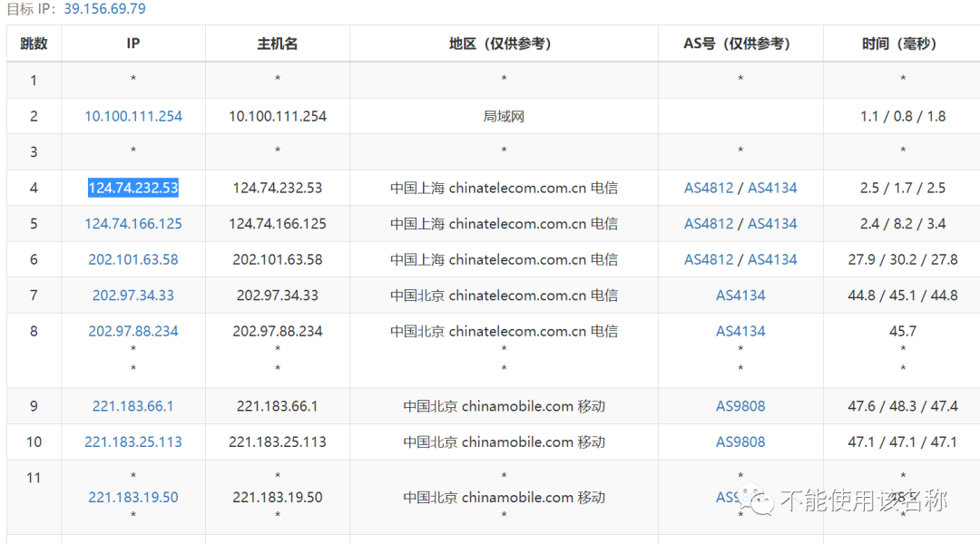The image size is (980, 544).
Task: Open AS4812 in the hop 6 row
Action: [x=709, y=259]
